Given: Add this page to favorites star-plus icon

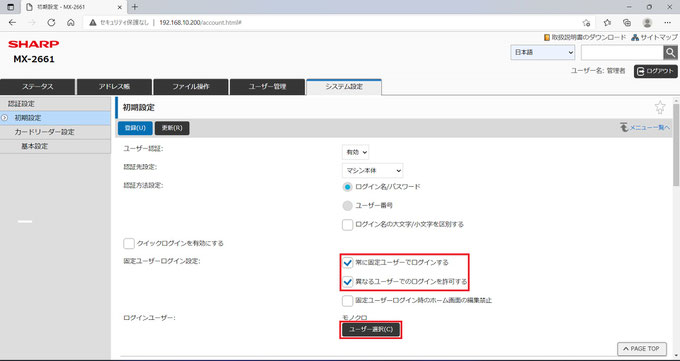Looking at the screenshot, I should 586,23.
